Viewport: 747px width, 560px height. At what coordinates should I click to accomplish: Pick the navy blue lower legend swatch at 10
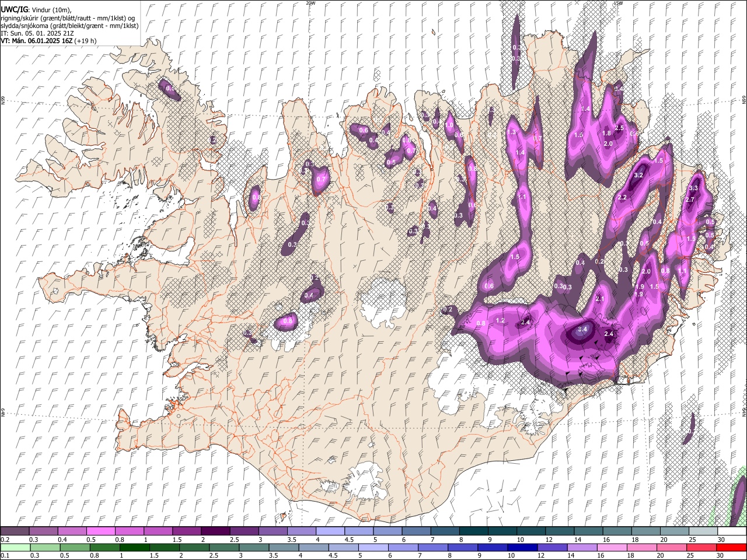[521, 547]
